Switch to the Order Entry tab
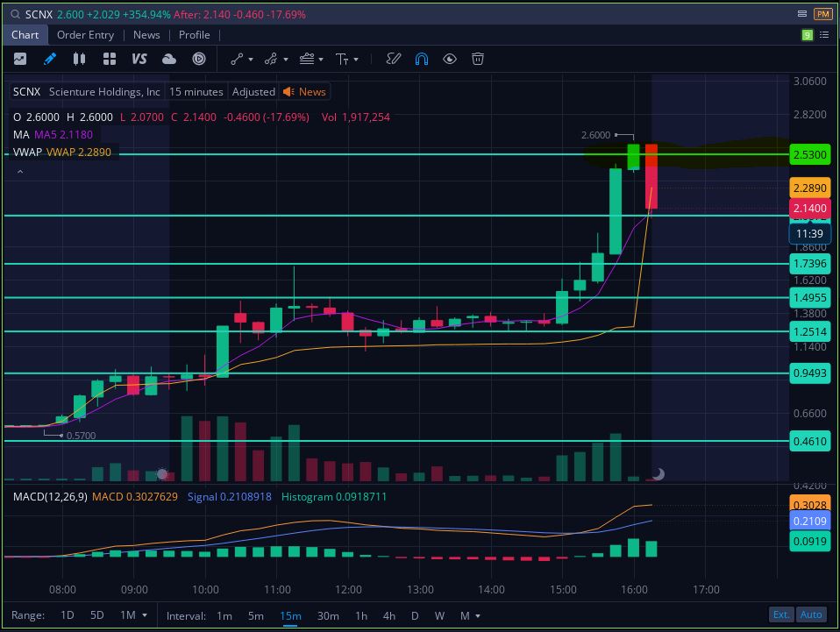Screen dimensions: 840x632 [x=85, y=35]
